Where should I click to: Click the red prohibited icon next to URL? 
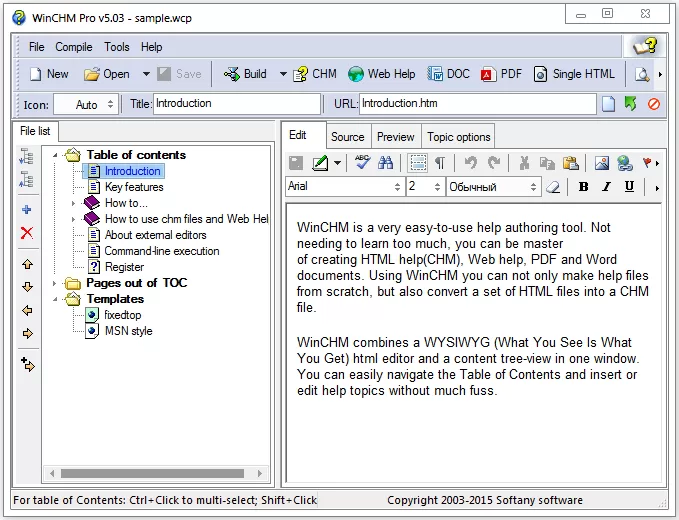pos(653,104)
